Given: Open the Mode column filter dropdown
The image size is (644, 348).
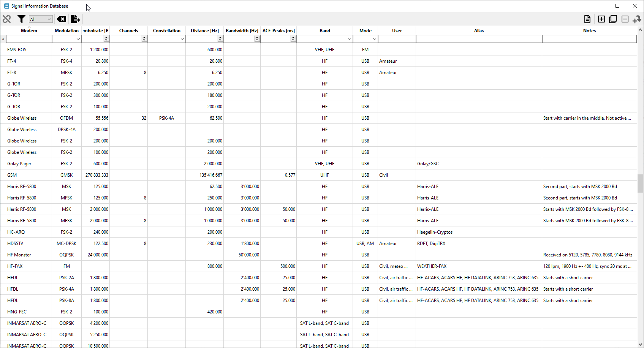Looking at the screenshot, I should (x=374, y=39).
